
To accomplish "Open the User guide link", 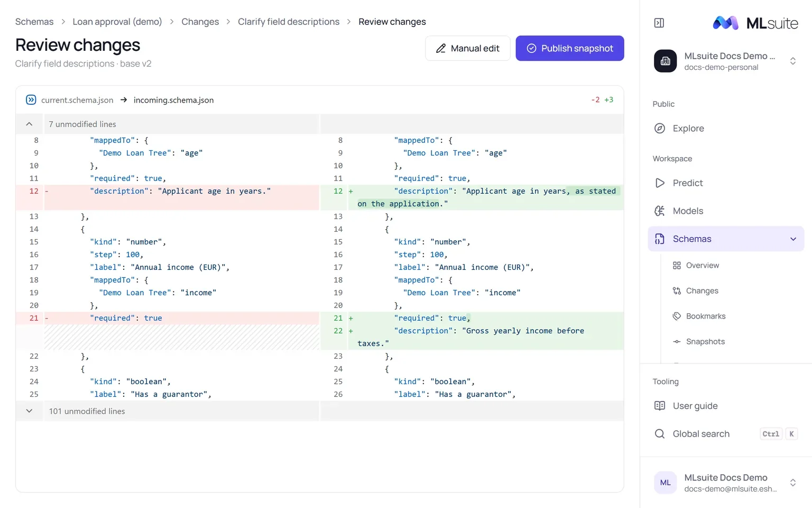I will coord(726,405).
